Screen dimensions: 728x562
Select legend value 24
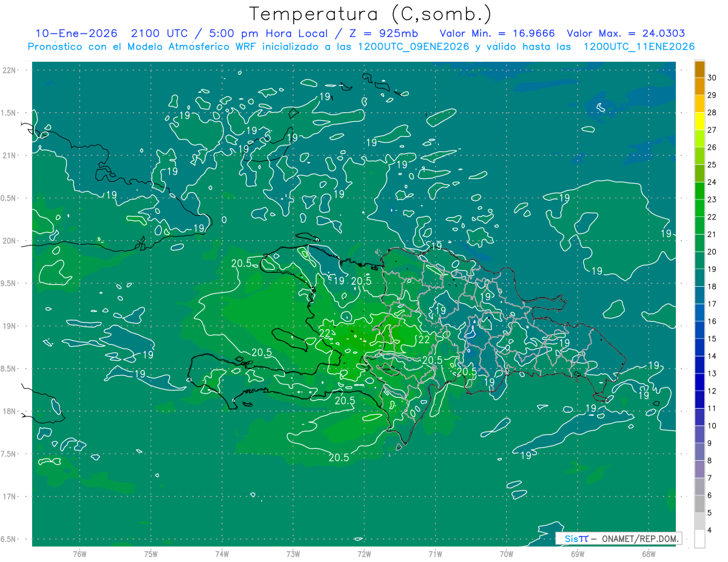(712, 182)
